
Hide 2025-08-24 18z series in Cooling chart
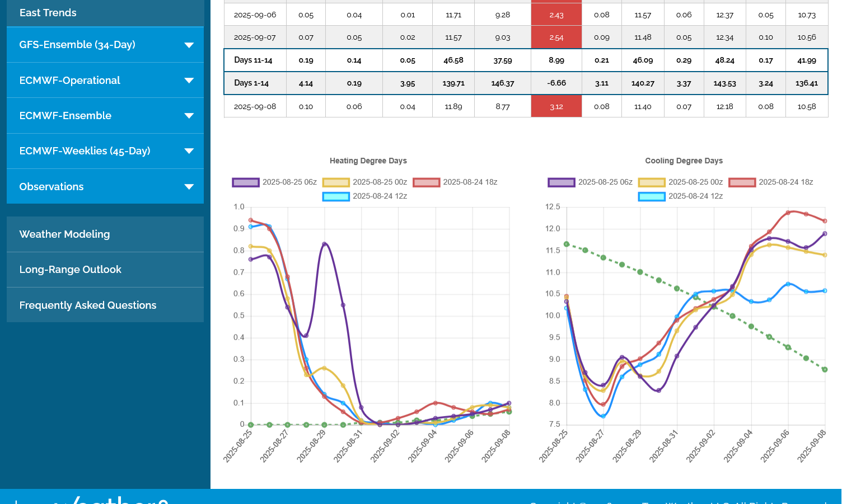pos(785,182)
